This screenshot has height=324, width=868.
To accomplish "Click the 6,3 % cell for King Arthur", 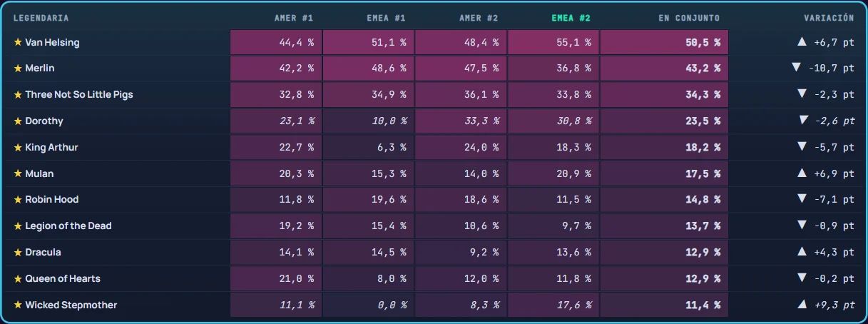I will pos(369,148).
